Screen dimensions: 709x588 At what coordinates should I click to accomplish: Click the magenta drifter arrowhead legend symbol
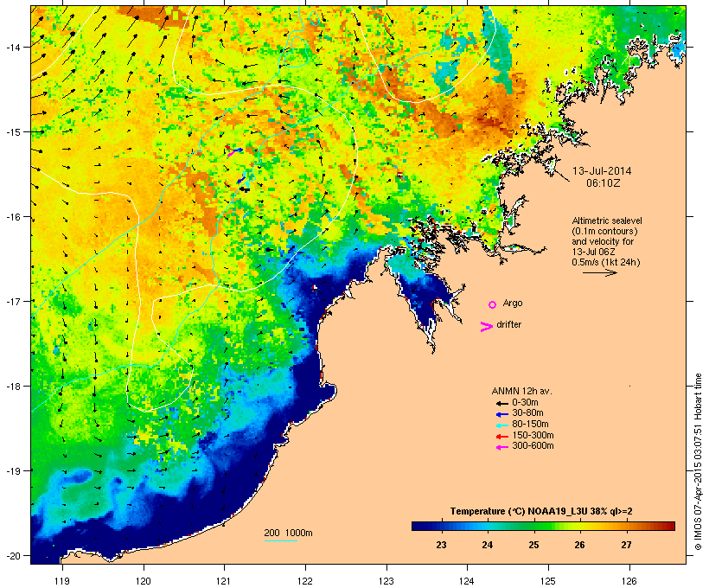point(486,327)
